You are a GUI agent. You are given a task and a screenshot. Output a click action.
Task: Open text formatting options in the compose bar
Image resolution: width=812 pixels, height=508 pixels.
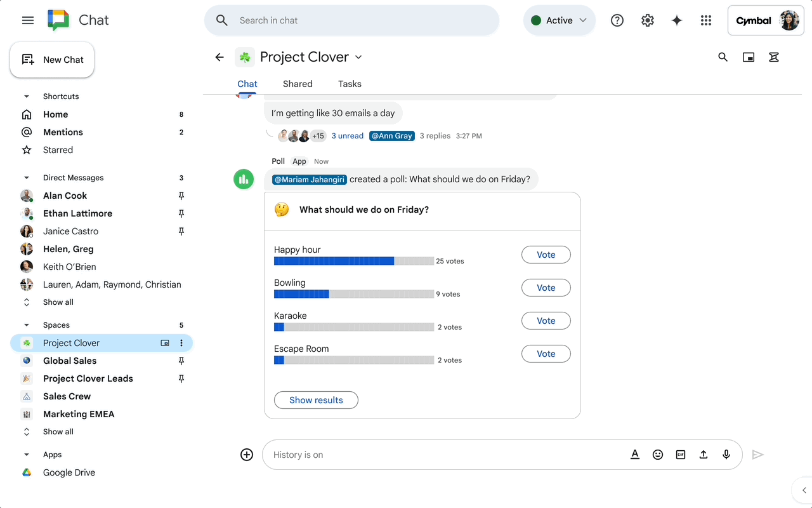click(x=635, y=454)
